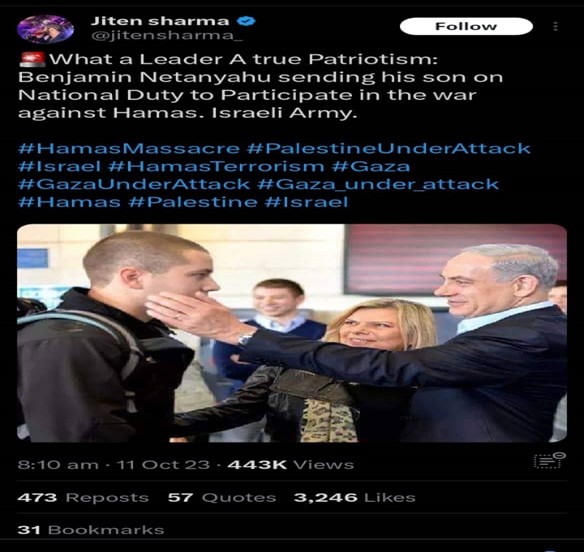Open the Jiten sharma display name
This screenshot has height=552, width=584.
(x=160, y=21)
